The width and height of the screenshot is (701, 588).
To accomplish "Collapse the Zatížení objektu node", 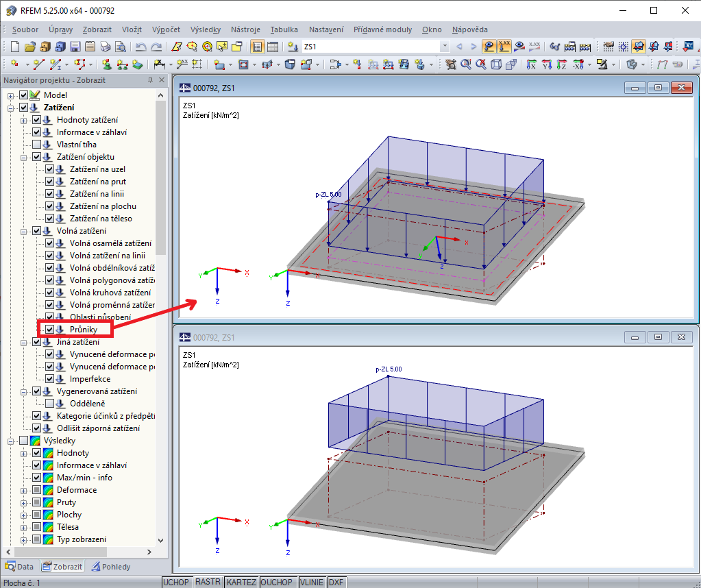I will 23,158.
